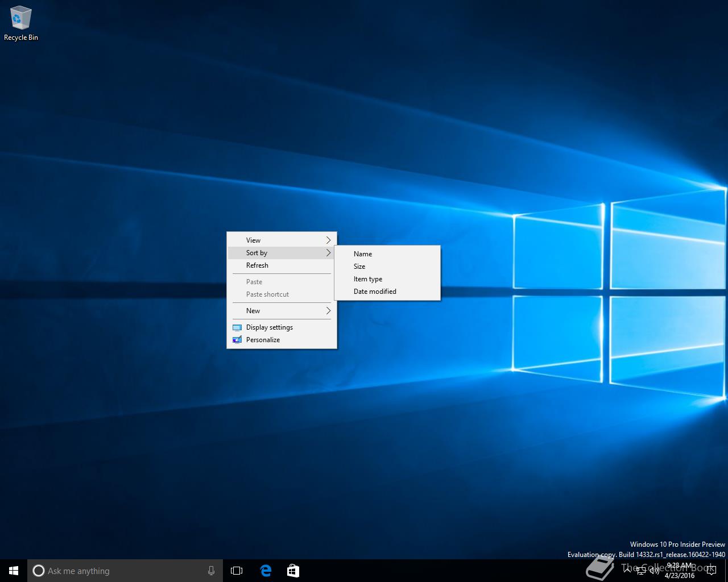Click the chevron arrow beside New
This screenshot has width=728, height=582.
point(328,311)
